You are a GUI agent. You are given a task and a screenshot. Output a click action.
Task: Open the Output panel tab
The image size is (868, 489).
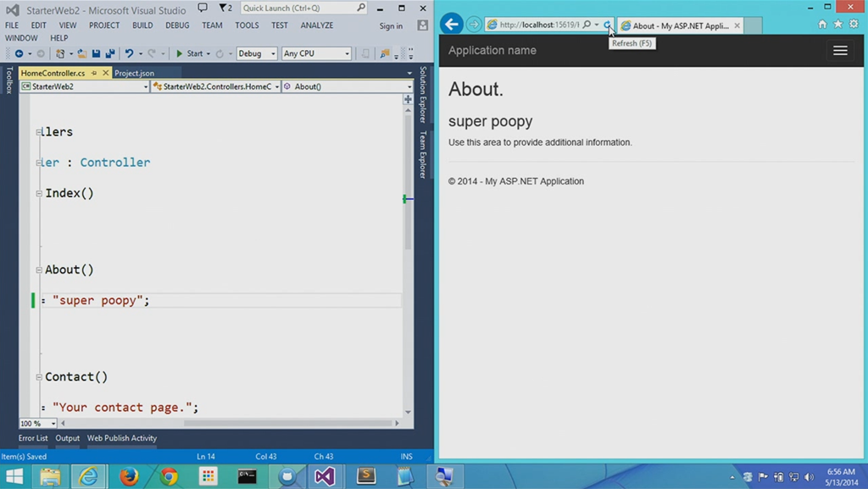(68, 438)
